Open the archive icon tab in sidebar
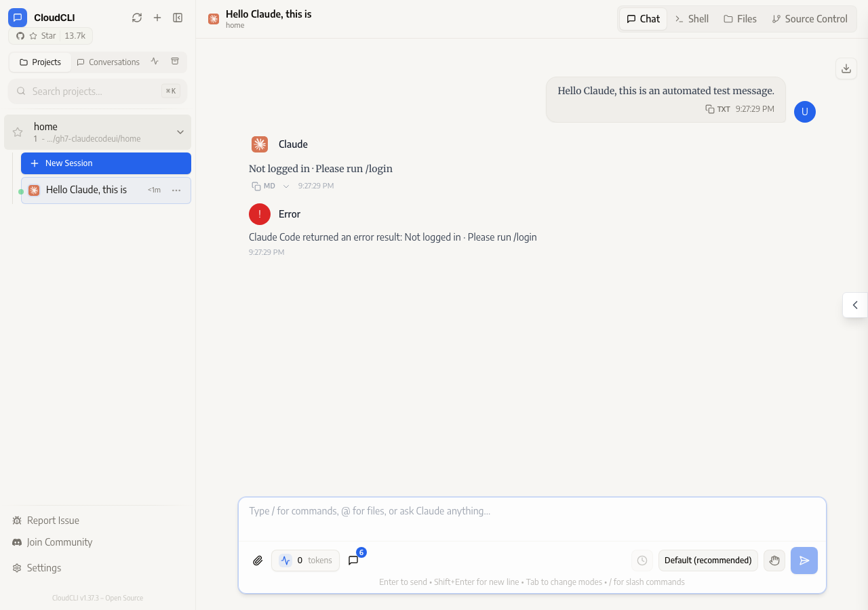 click(175, 62)
